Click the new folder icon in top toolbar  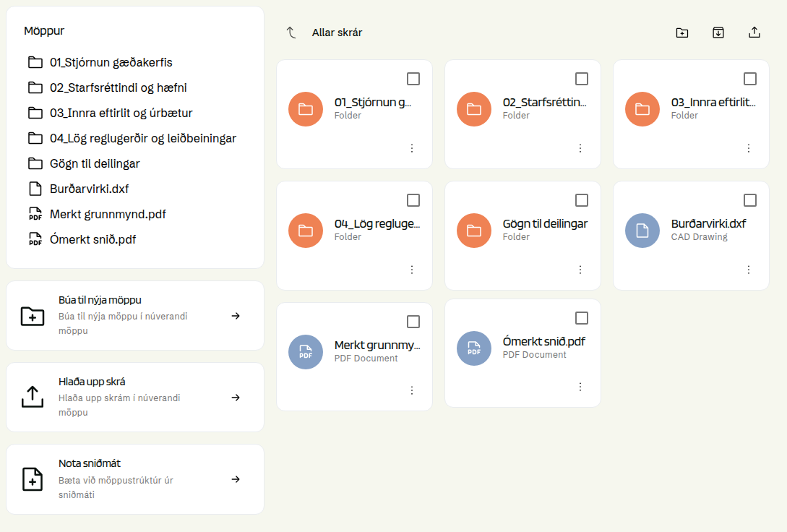(682, 33)
